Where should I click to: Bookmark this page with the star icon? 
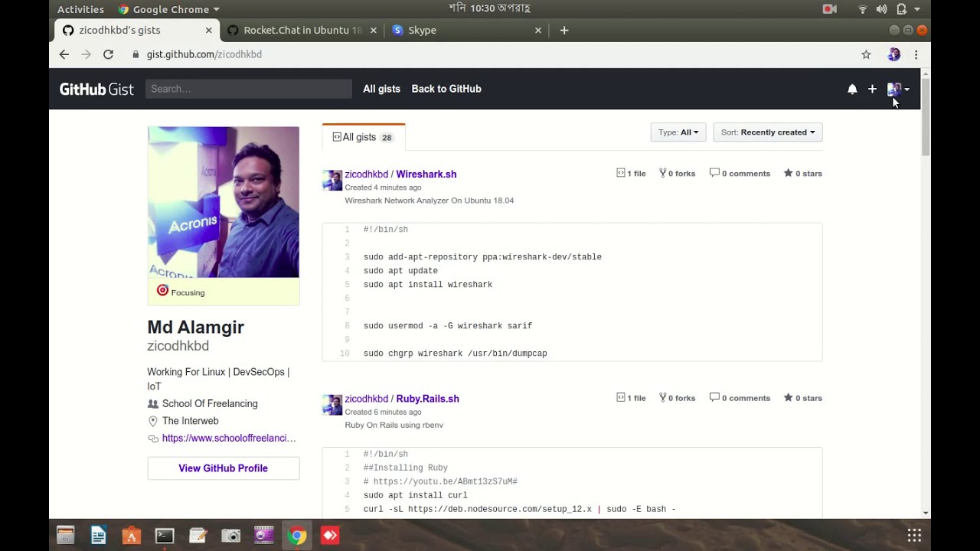click(866, 54)
